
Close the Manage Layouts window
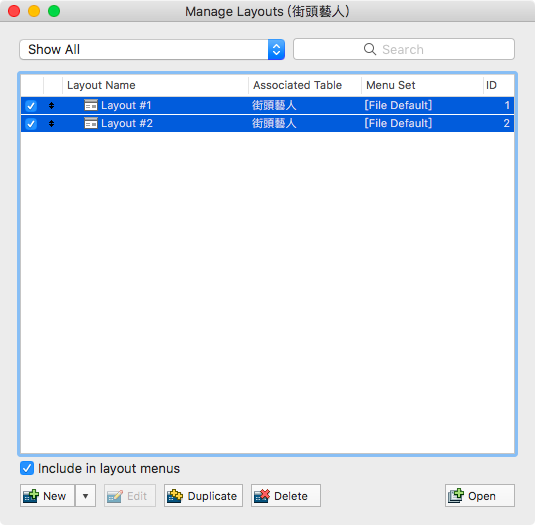coord(14,11)
